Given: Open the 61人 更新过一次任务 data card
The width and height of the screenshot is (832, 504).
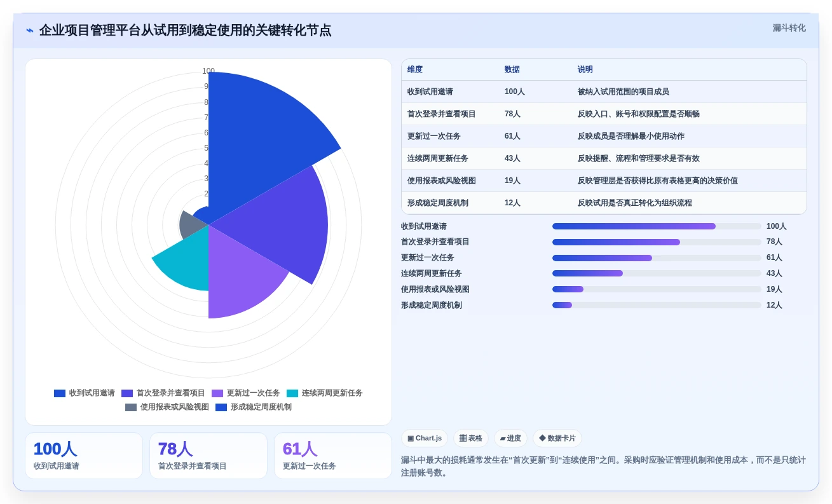Looking at the screenshot, I should pos(333,456).
